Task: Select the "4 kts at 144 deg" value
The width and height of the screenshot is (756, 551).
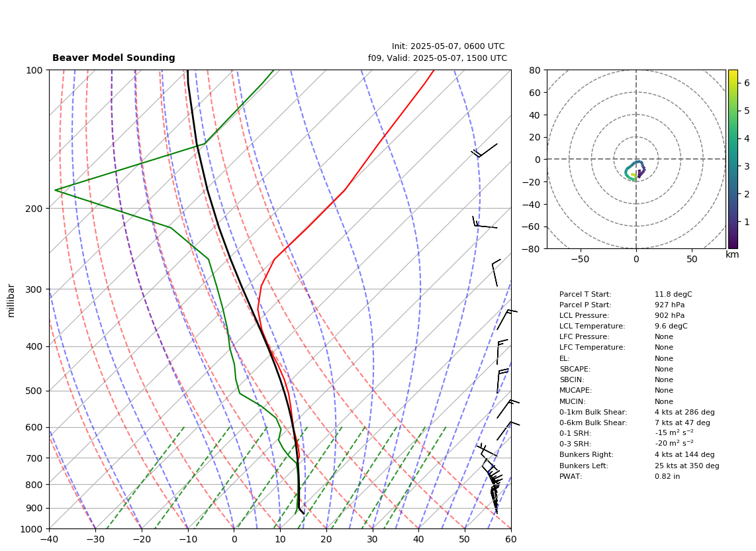Action: coord(685,454)
